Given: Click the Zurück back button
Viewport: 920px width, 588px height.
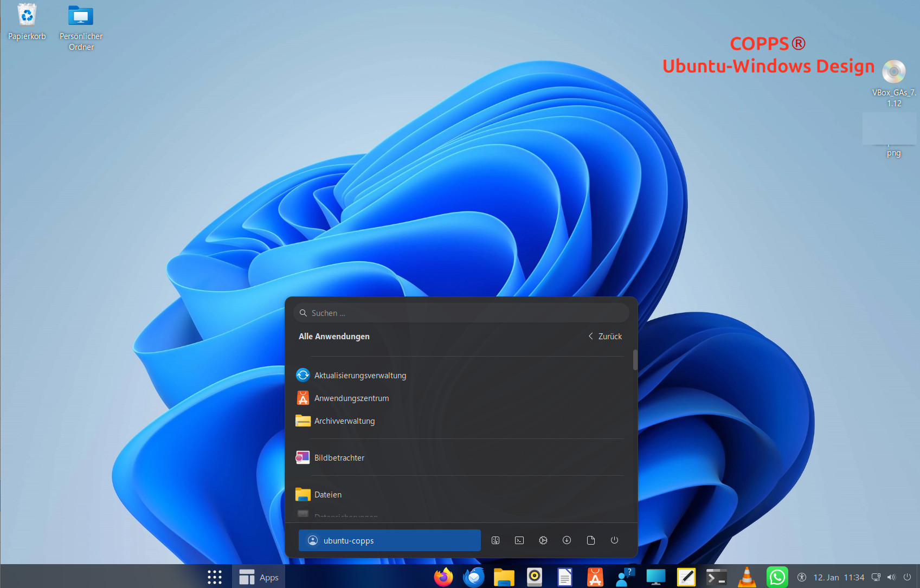Looking at the screenshot, I should 605,337.
